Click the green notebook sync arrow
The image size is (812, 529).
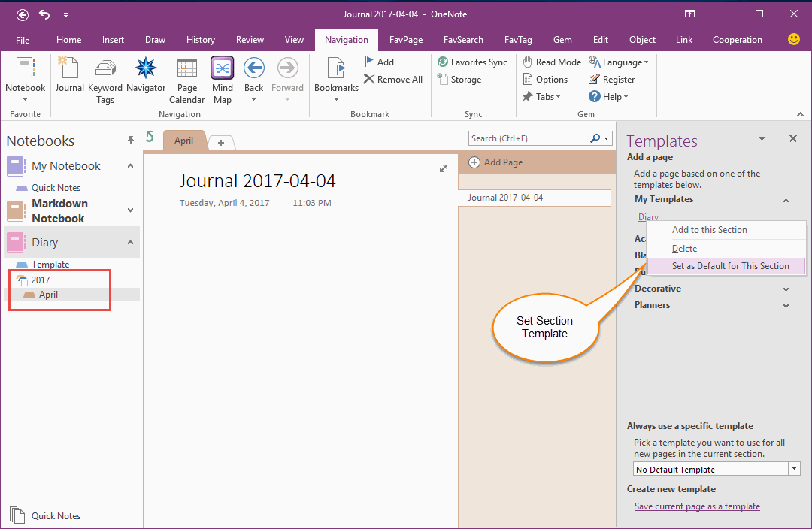(x=150, y=137)
